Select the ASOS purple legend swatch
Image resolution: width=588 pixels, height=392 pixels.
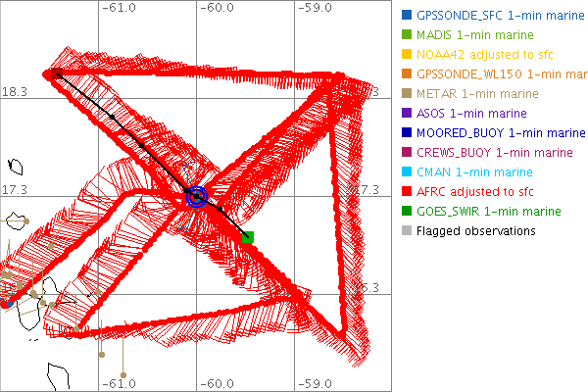point(407,114)
